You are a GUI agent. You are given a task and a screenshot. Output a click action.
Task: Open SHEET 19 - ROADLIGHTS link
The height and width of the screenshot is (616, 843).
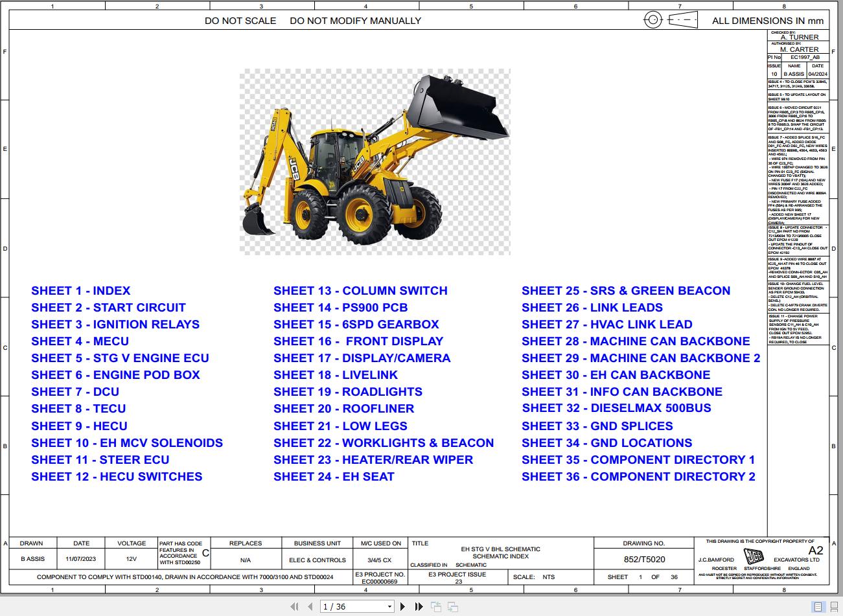348,392
